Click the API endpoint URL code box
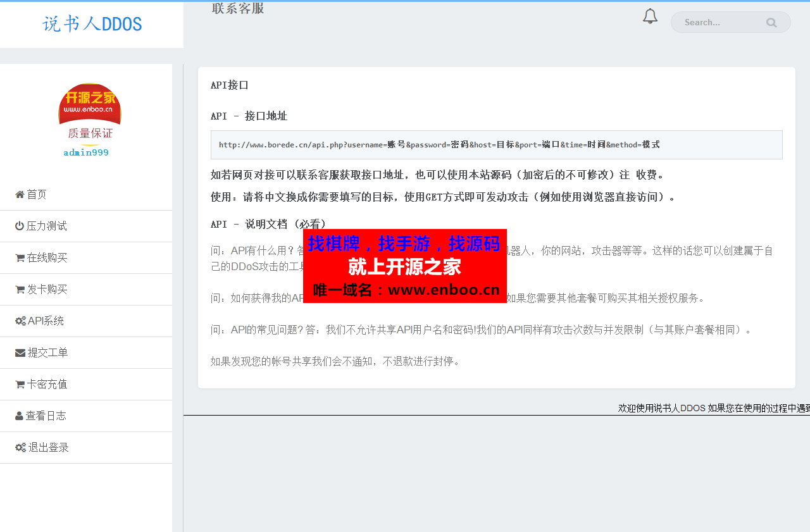This screenshot has height=532, width=810. tap(497, 145)
